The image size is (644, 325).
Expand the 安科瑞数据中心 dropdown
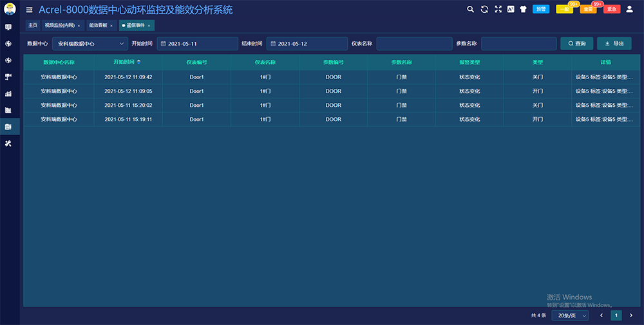coord(90,44)
